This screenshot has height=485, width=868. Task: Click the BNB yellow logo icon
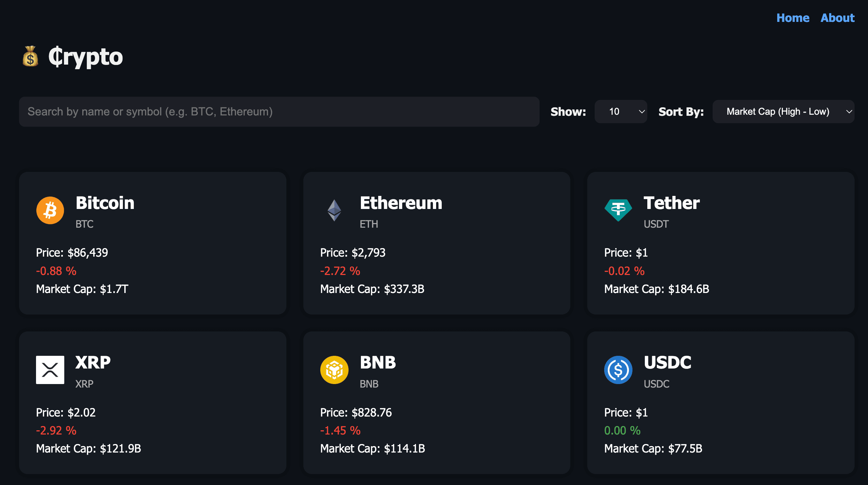pos(334,370)
